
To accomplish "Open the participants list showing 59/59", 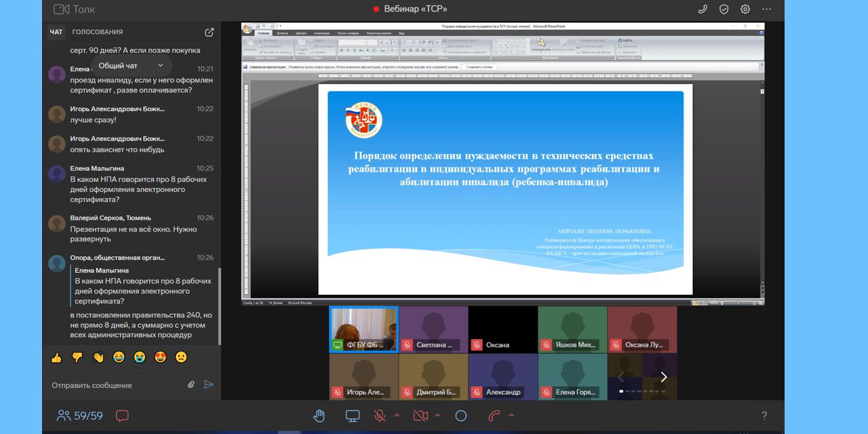I will [80, 416].
